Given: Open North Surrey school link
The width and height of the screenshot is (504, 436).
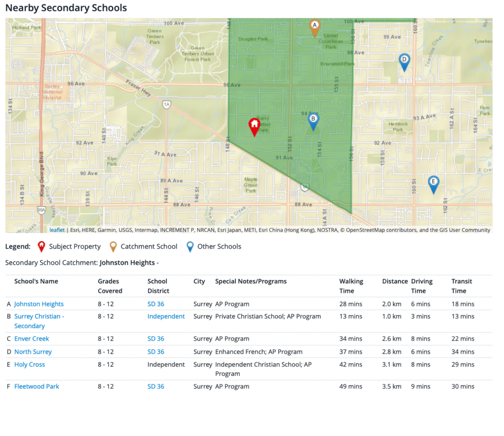Looking at the screenshot, I should click(x=33, y=352).
